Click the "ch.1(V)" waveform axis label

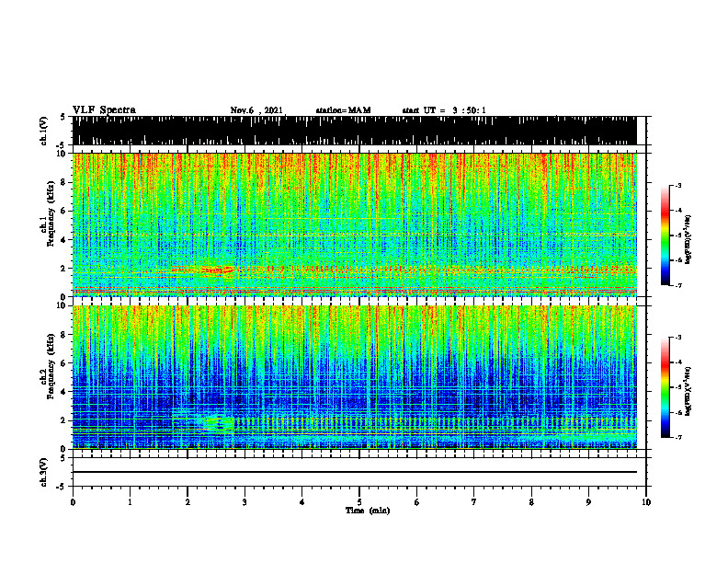(x=43, y=131)
